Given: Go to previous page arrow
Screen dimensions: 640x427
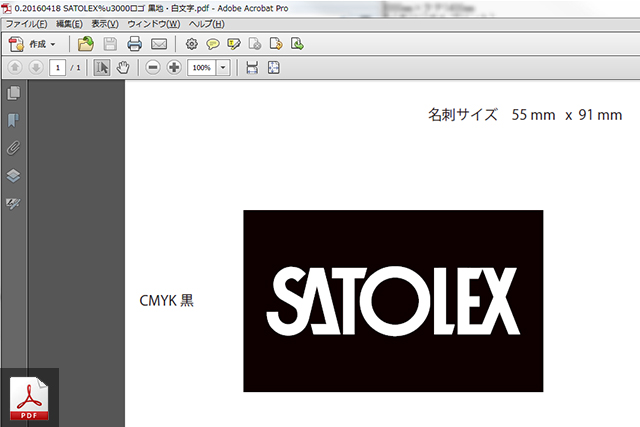Looking at the screenshot, I should (15, 67).
